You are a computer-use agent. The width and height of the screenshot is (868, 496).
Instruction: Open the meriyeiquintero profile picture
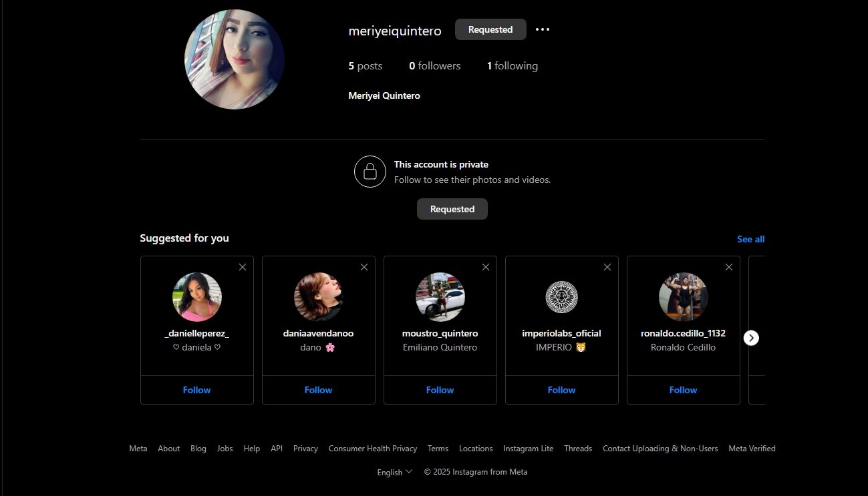click(234, 59)
